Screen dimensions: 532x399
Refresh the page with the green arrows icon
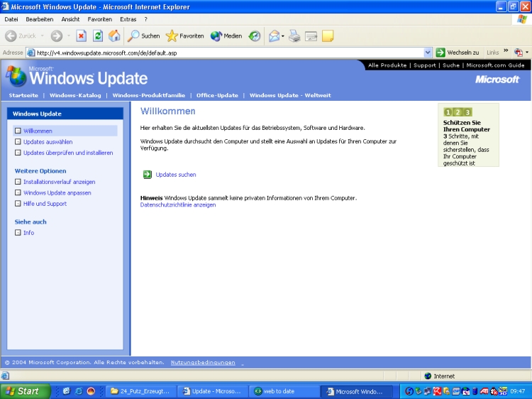click(x=98, y=36)
